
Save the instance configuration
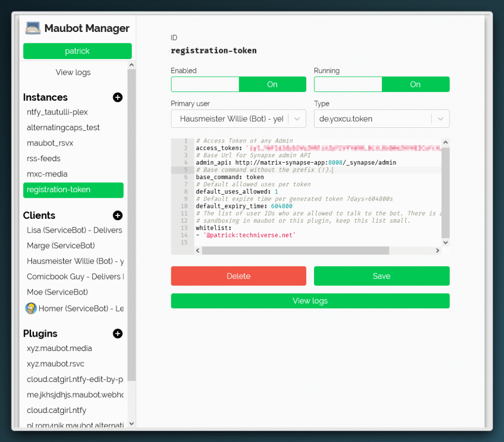coord(381,276)
